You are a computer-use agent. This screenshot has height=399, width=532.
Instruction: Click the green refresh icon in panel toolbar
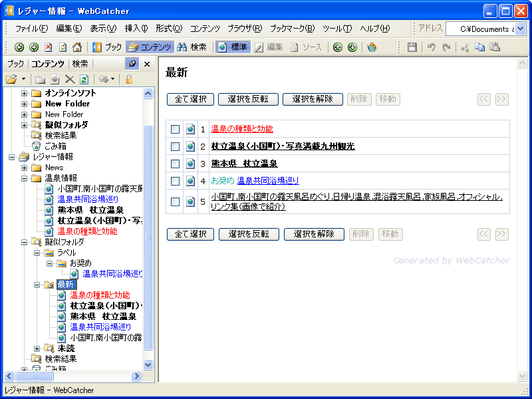click(x=84, y=79)
